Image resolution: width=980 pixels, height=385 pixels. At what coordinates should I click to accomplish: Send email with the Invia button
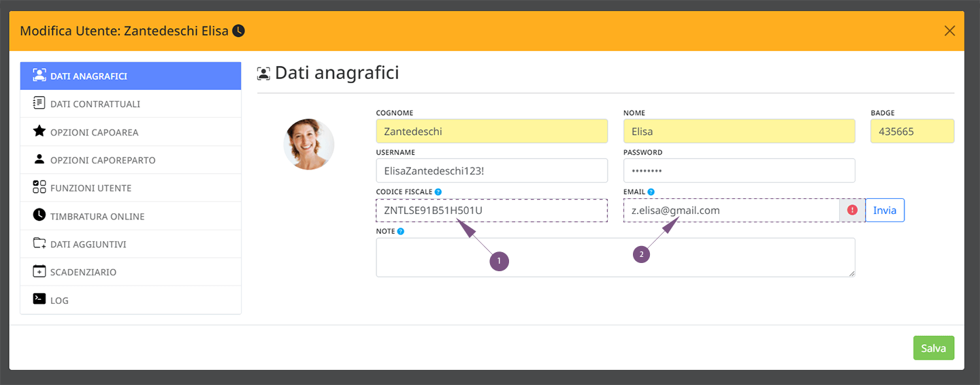[885, 211]
